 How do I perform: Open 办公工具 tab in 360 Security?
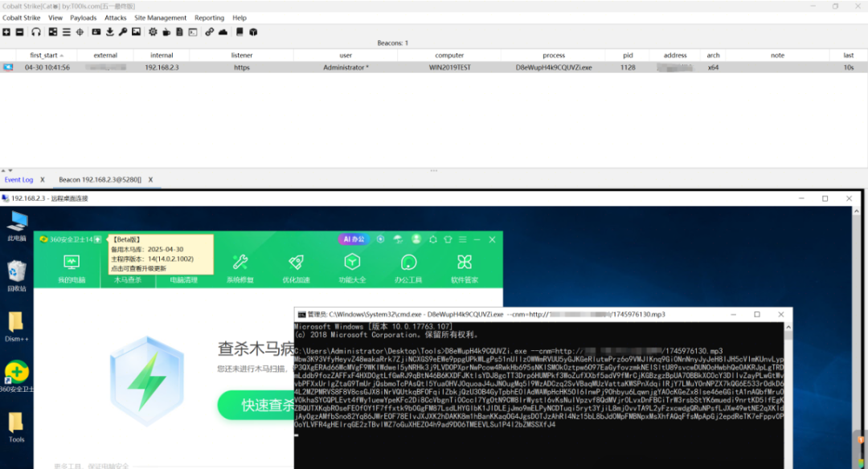408,269
